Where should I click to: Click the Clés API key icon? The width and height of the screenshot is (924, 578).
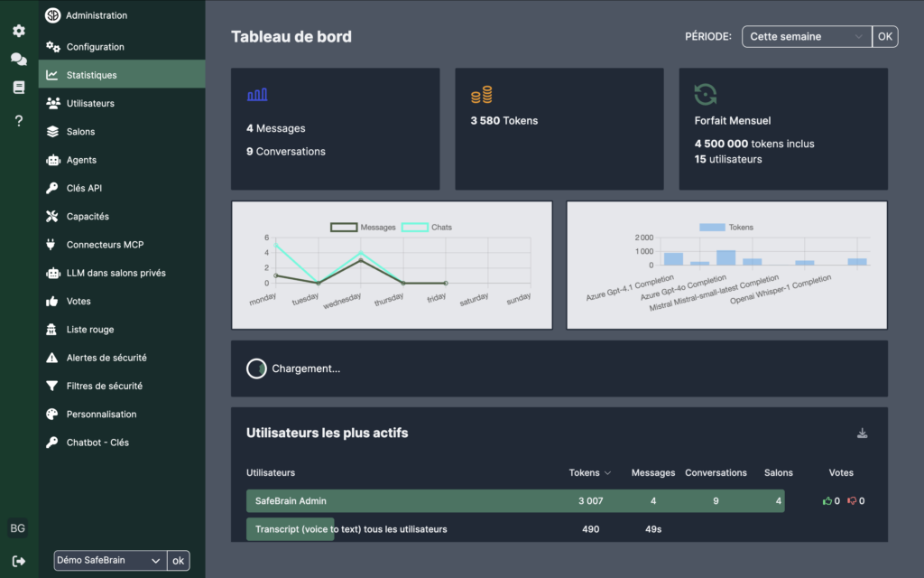pos(51,188)
